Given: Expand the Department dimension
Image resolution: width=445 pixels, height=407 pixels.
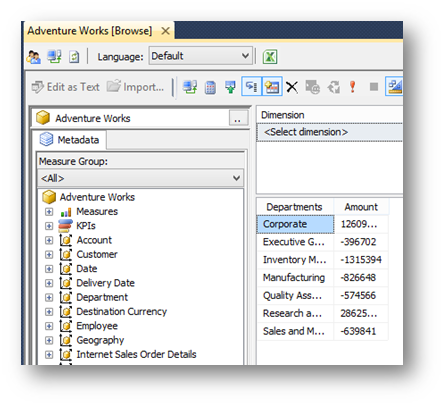Looking at the screenshot, I should click(x=49, y=298).
